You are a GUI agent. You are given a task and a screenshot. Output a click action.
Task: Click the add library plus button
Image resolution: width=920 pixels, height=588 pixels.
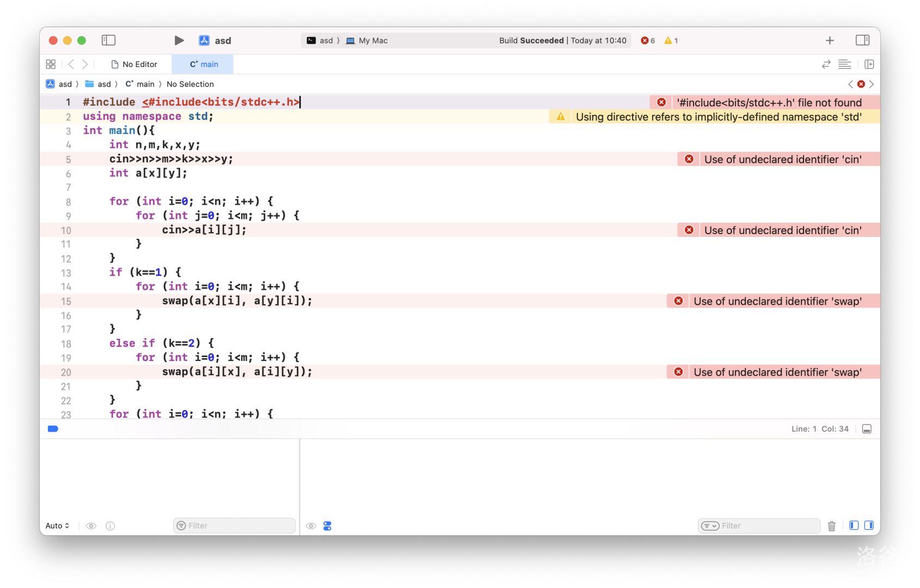(x=830, y=40)
